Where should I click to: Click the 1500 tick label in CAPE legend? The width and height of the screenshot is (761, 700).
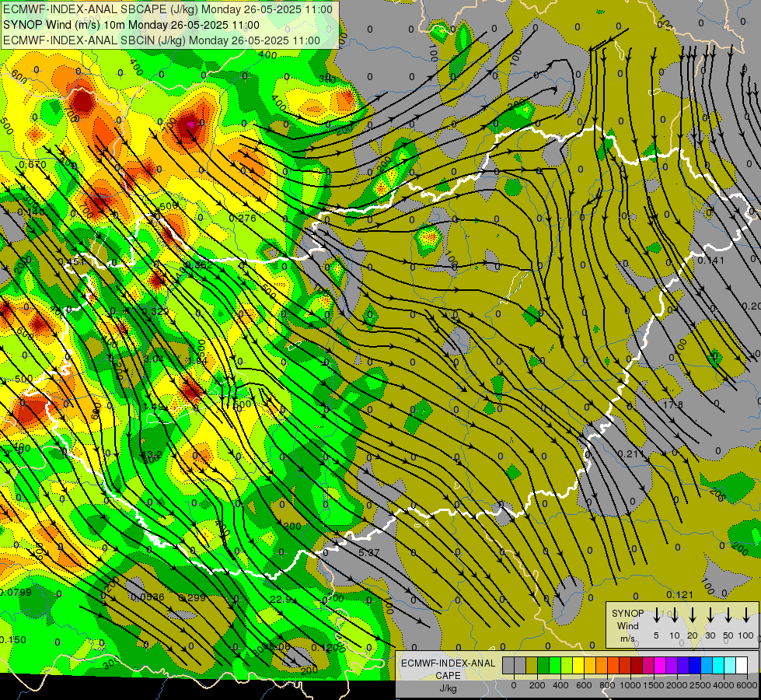click(654, 685)
